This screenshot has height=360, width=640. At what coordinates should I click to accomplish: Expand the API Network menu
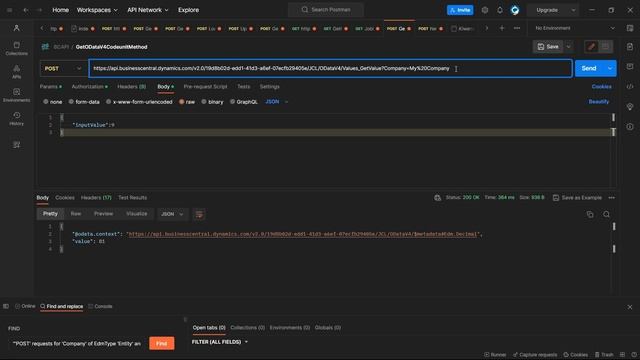pyautogui.click(x=148, y=10)
